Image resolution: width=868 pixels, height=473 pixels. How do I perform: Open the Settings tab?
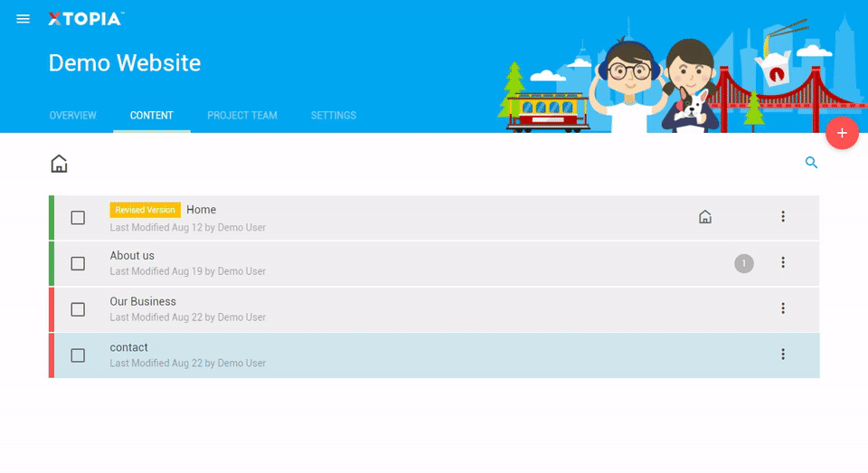334,116
